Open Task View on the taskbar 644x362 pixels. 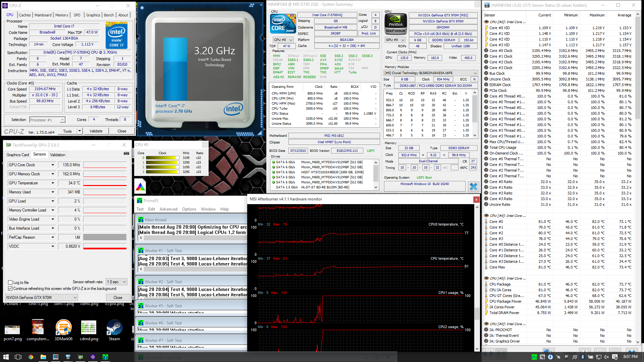click(x=18, y=357)
